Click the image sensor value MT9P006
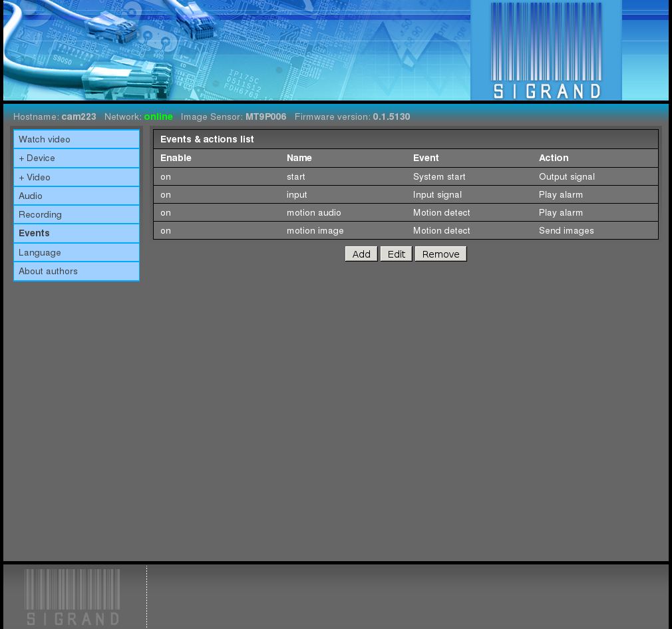The image size is (672, 629). tap(265, 116)
